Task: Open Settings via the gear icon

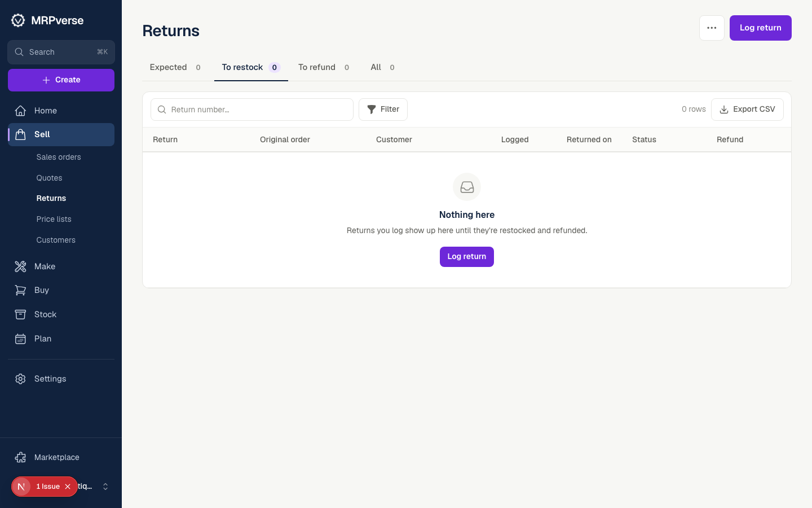Action: click(x=20, y=379)
